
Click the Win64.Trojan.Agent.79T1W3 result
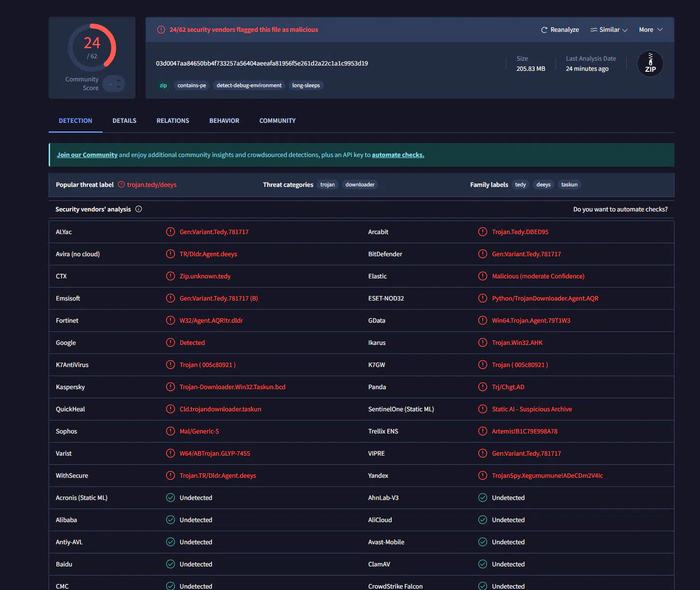tap(531, 321)
